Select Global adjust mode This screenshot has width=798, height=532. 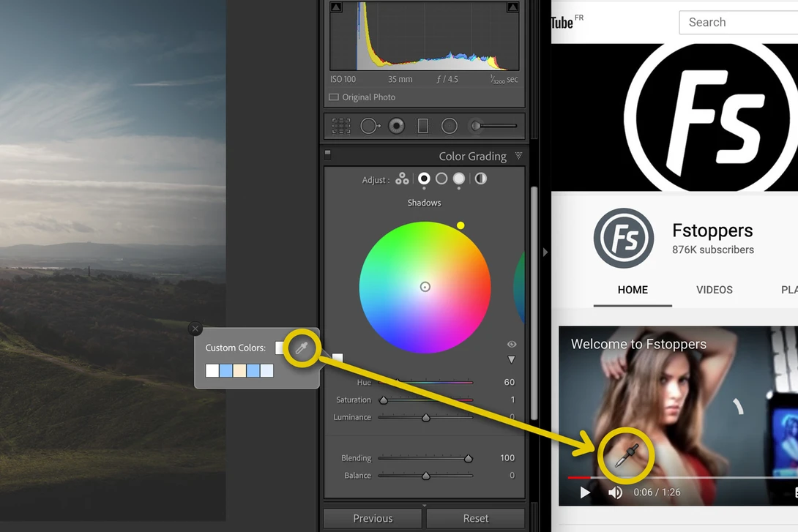481,179
